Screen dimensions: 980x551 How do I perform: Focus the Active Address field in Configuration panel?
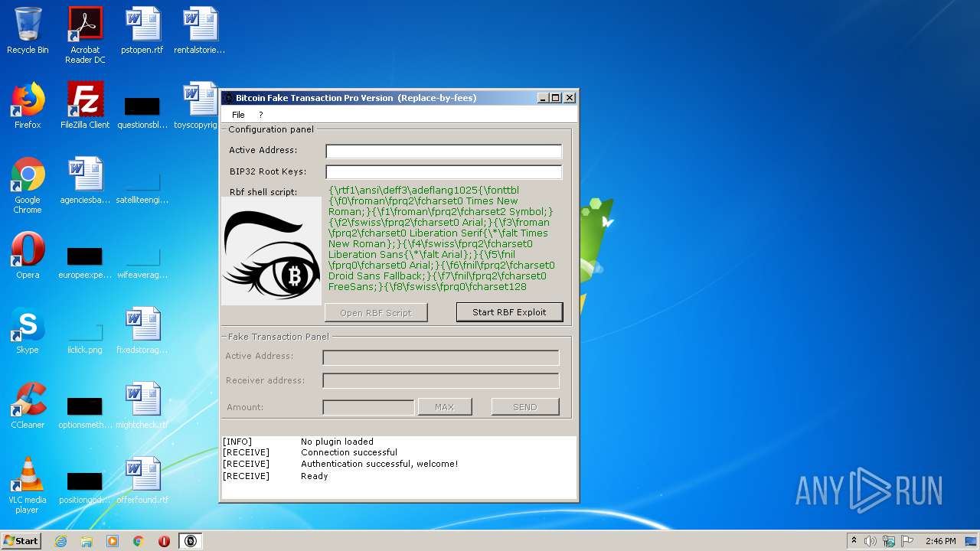click(444, 151)
